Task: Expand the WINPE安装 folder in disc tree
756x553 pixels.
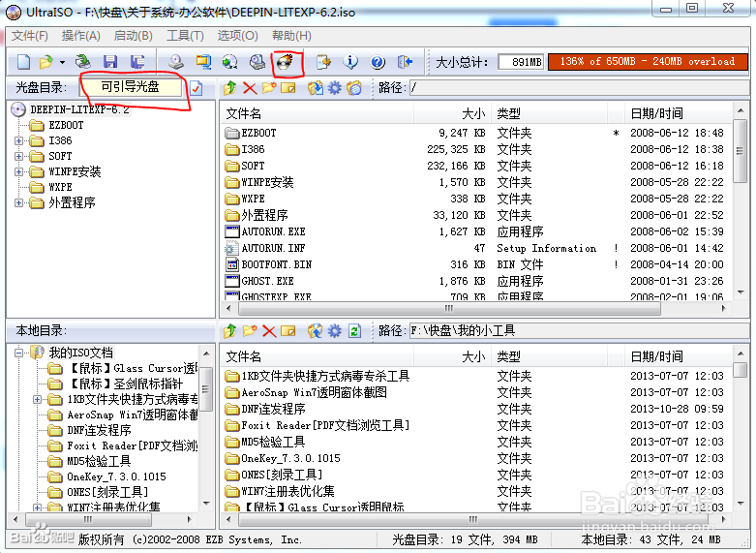Action: point(18,171)
